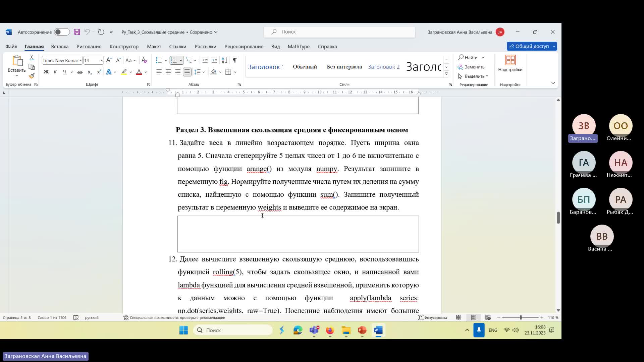This screenshot has height=362, width=644.
Task: Apply yellow text highlight color
Action: (x=124, y=72)
